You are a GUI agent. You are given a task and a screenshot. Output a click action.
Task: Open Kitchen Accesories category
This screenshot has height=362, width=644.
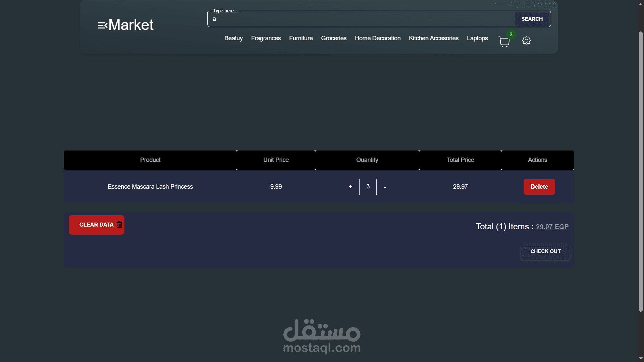click(433, 38)
